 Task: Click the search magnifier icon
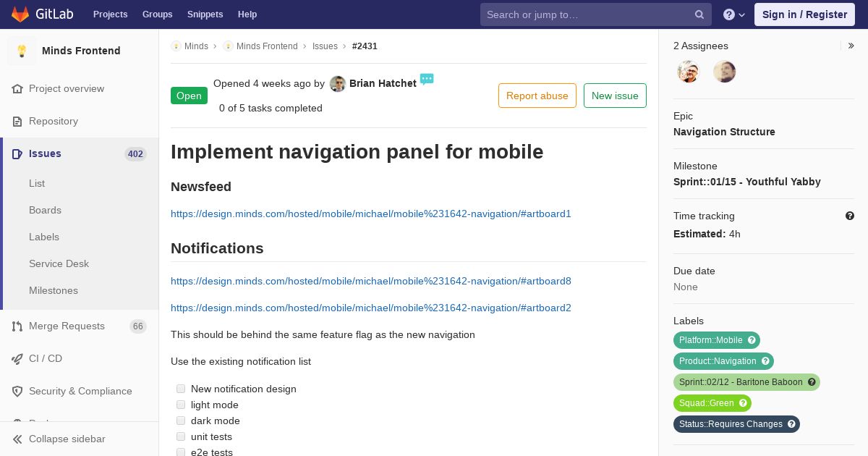click(699, 14)
